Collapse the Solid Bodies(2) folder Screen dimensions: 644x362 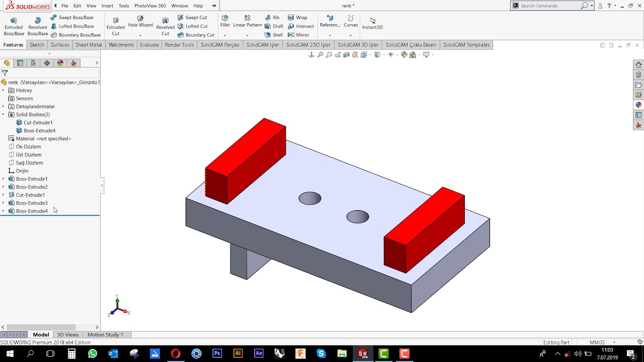pyautogui.click(x=3, y=115)
